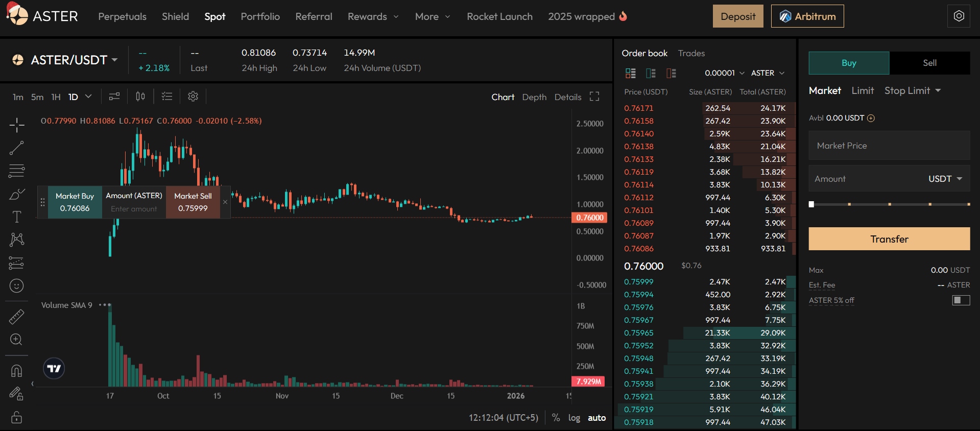Switch to the Trades tab
Image resolution: width=980 pixels, height=431 pixels.
click(x=691, y=53)
